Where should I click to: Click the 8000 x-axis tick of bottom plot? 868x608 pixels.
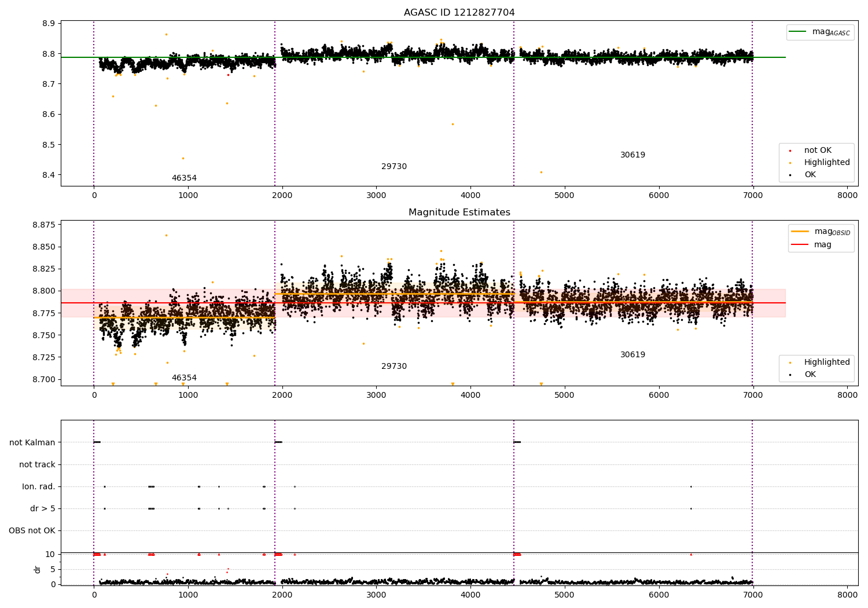pyautogui.click(x=847, y=595)
